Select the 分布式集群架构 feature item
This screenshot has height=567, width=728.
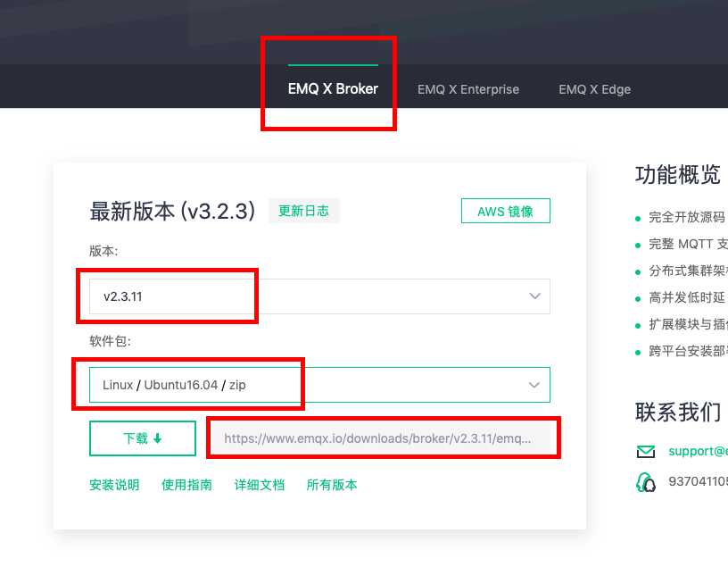[688, 271]
